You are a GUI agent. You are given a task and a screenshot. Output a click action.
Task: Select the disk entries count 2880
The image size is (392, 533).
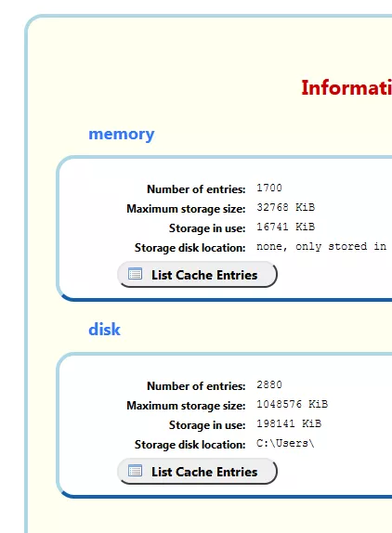[x=269, y=384]
